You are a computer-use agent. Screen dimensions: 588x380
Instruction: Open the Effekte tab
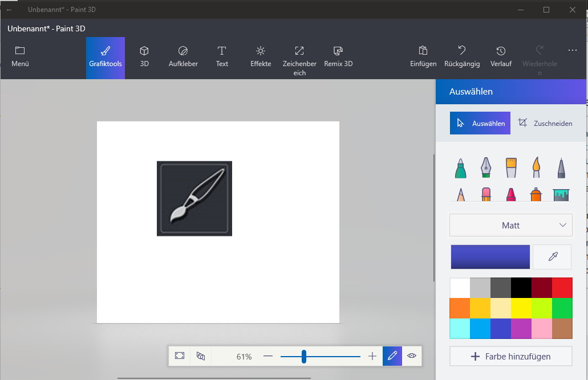pos(261,57)
